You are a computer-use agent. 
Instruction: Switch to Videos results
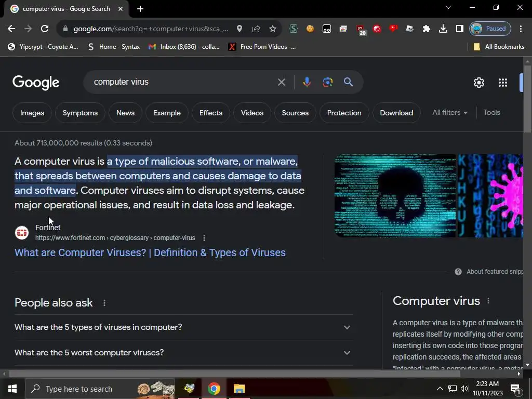tap(252, 113)
